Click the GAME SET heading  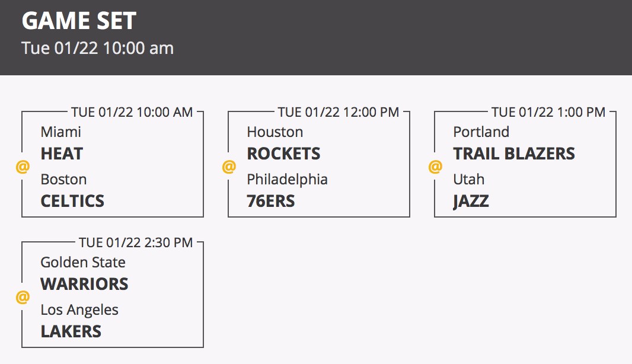pyautogui.click(x=79, y=21)
